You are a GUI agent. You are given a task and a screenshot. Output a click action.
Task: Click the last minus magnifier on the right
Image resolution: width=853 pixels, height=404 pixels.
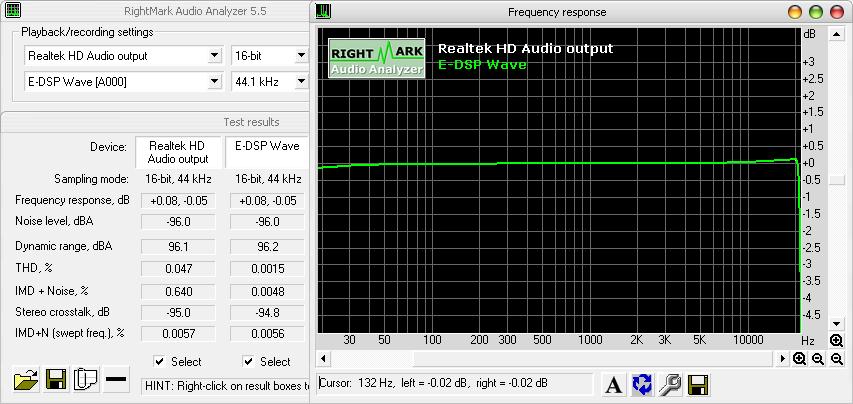837,358
